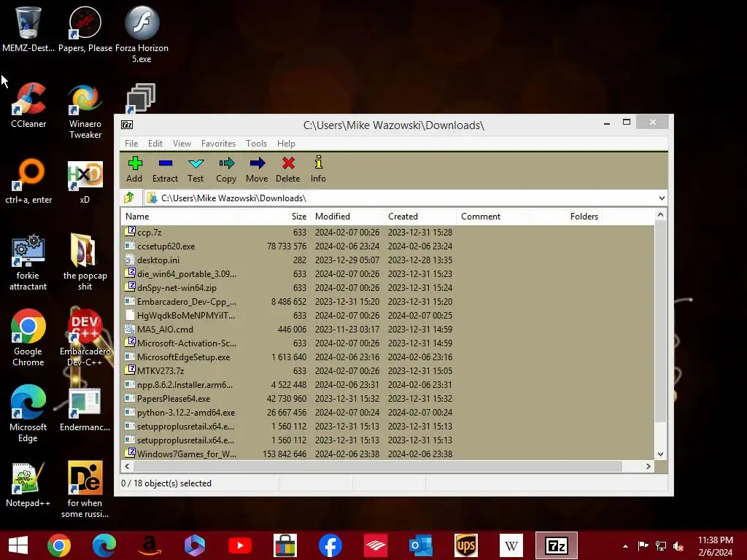Open the View menu
747x560 pixels.
182,144
